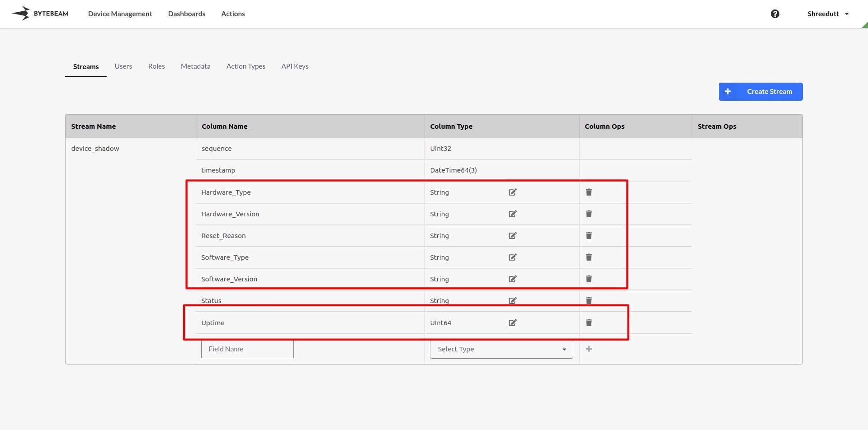Delete the Status column
The width and height of the screenshot is (868, 430).
click(589, 300)
